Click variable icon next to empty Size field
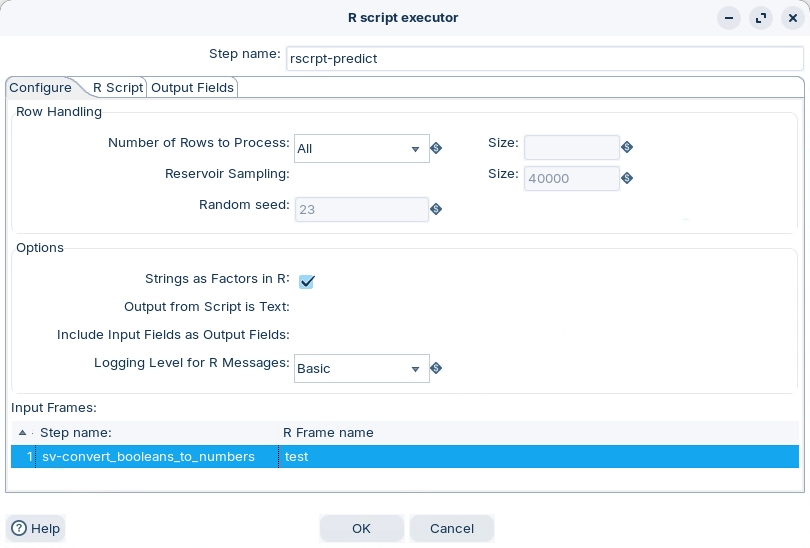Screen dimensions: 810x548 click(627, 148)
